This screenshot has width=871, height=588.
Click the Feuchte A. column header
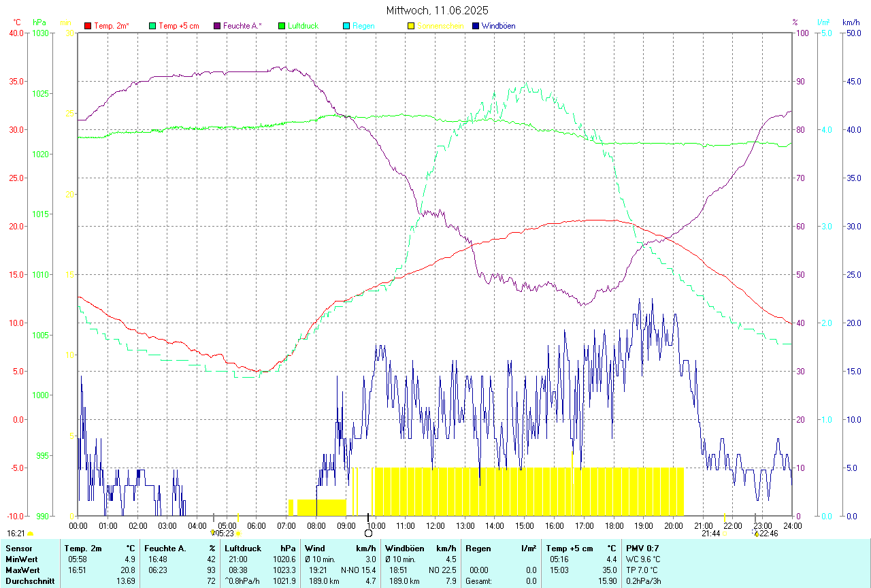pyautogui.click(x=165, y=548)
